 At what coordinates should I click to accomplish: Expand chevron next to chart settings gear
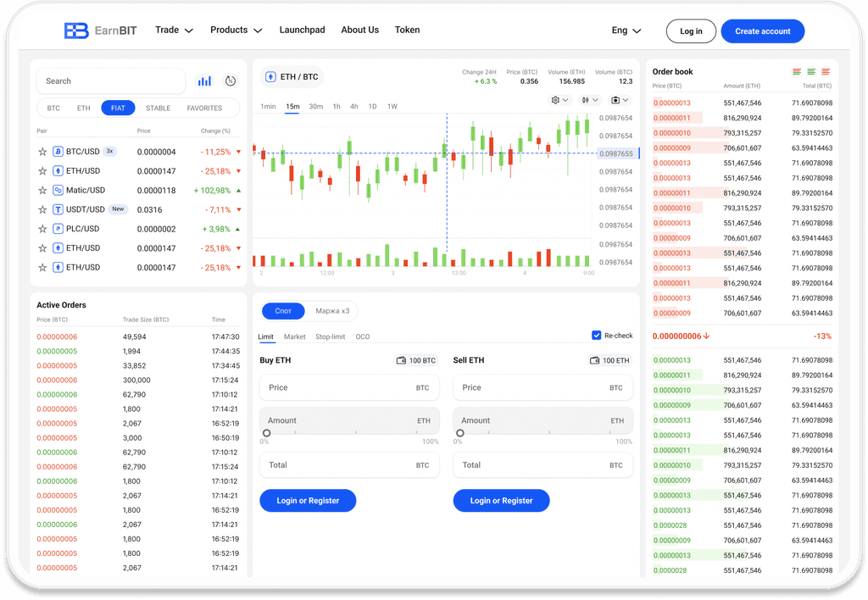(x=565, y=100)
